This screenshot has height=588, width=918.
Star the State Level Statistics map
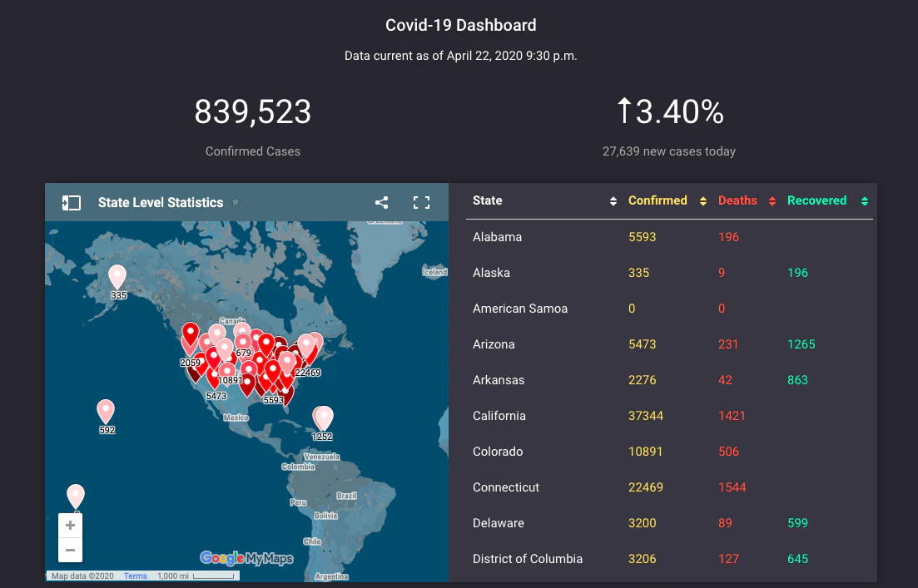[236, 202]
